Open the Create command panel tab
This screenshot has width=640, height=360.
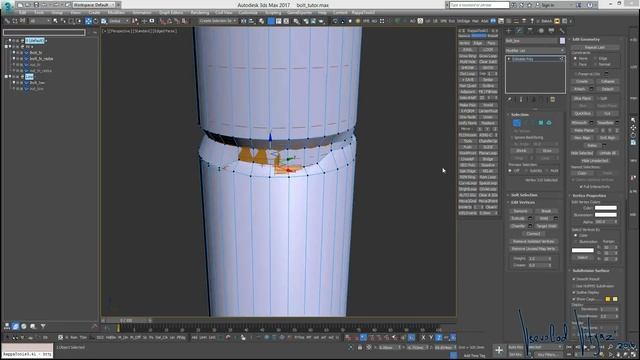pyautogui.click(x=509, y=31)
